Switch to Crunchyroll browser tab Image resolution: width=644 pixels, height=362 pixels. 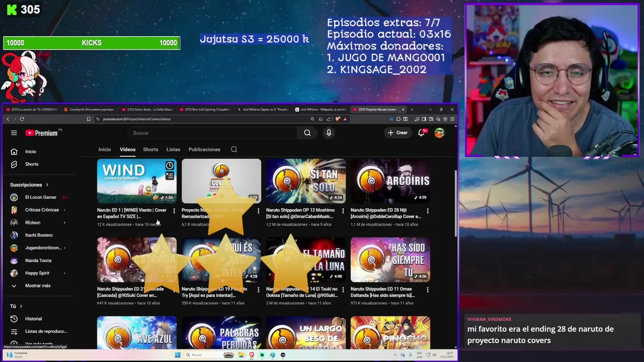pyautogui.click(x=90, y=109)
